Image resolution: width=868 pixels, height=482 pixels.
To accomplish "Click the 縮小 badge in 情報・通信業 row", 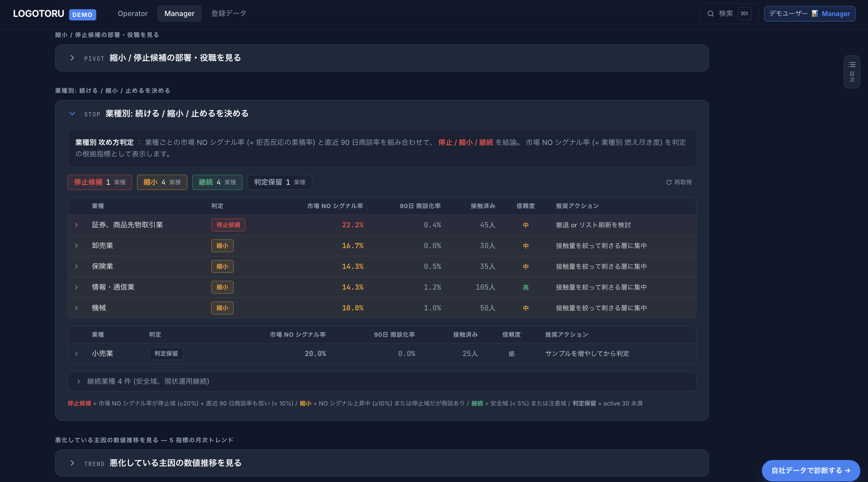I will pyautogui.click(x=222, y=287).
